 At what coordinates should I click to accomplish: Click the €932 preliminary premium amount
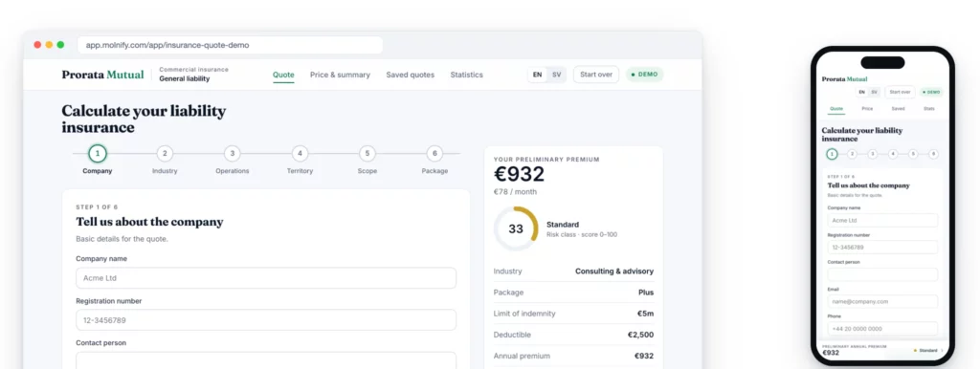[520, 174]
